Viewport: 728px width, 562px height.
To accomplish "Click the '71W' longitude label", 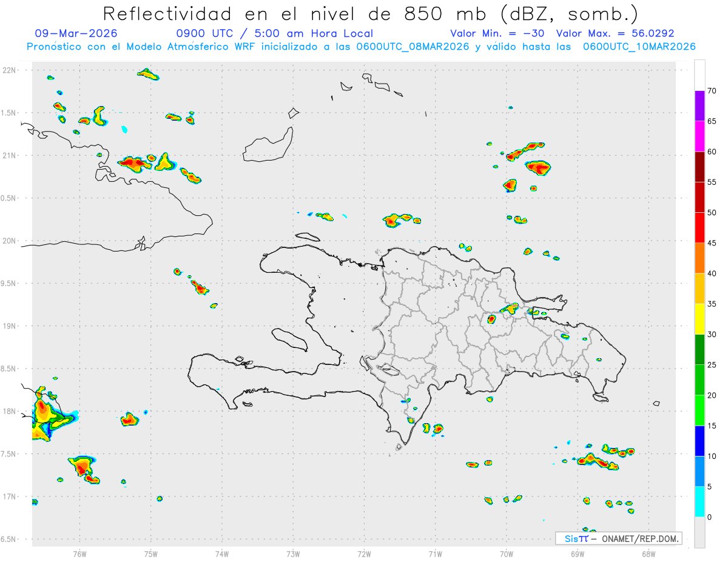I will tap(435, 554).
